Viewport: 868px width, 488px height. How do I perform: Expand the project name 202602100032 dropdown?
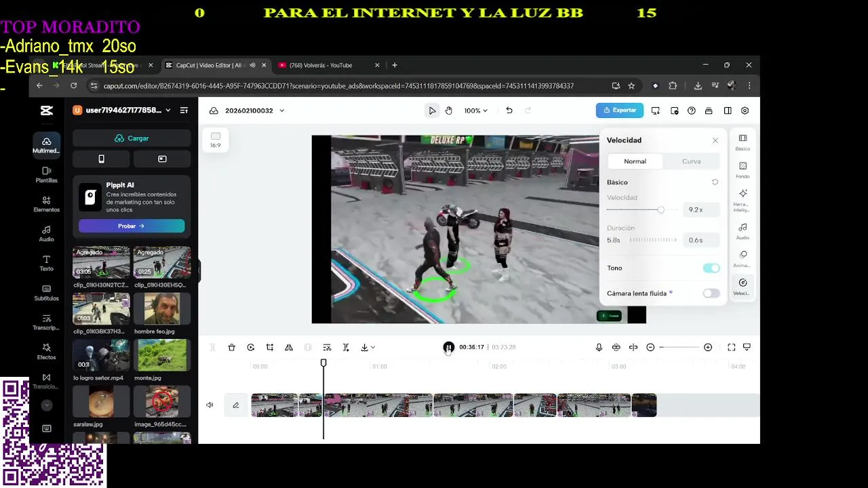[282, 110]
